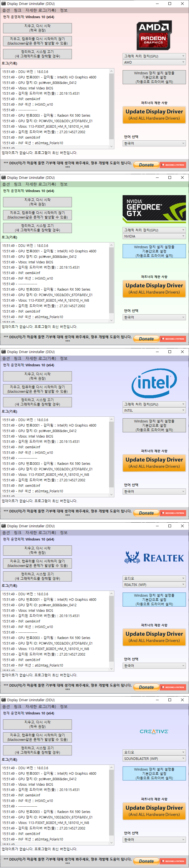The width and height of the screenshot is (189, 868).
Task: Click the log scrollbar in the Creative window
Action: tap(111, 802)
